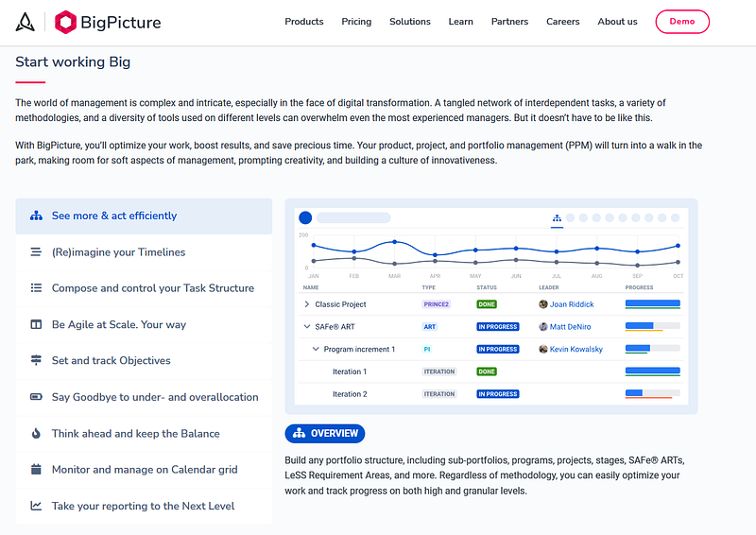Open Joan Riddick leader link
Viewport: 756px width, 535px height.
(x=572, y=304)
